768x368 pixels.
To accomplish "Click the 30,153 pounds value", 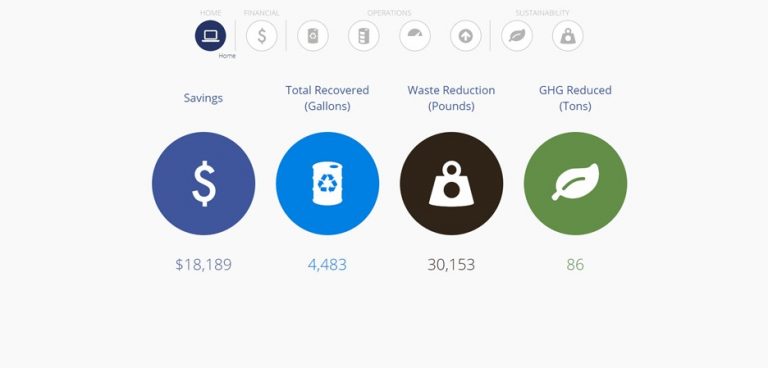I will 451,265.
